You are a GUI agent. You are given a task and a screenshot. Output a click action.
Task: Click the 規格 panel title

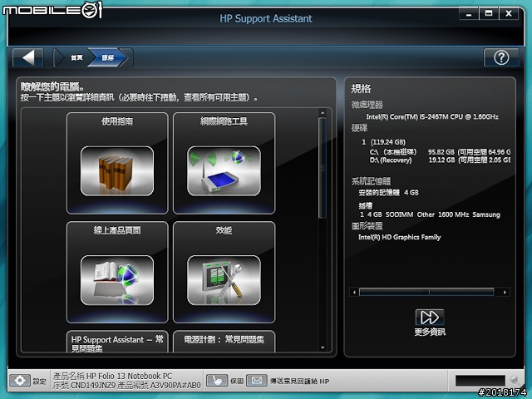click(x=361, y=89)
